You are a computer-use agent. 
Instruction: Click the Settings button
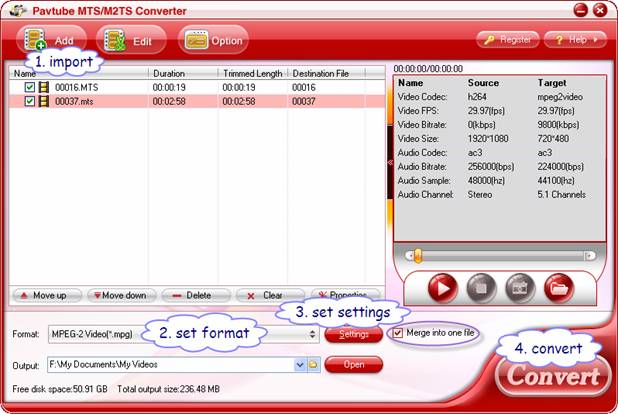(x=354, y=334)
